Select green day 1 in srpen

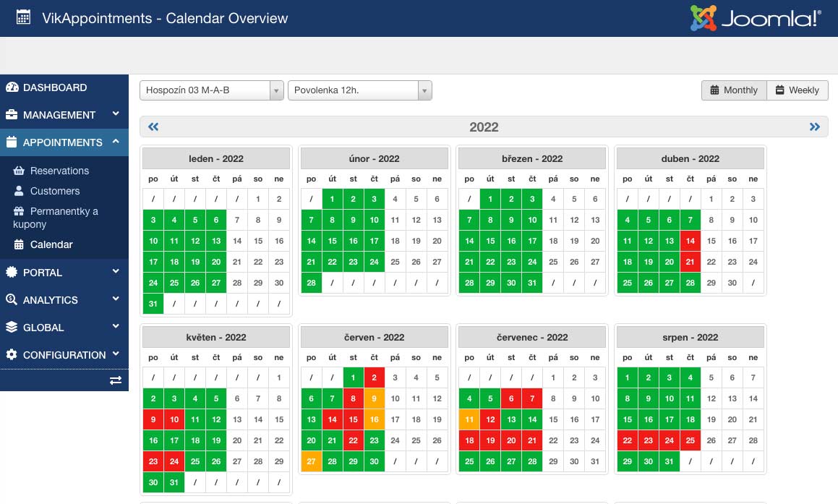click(628, 377)
